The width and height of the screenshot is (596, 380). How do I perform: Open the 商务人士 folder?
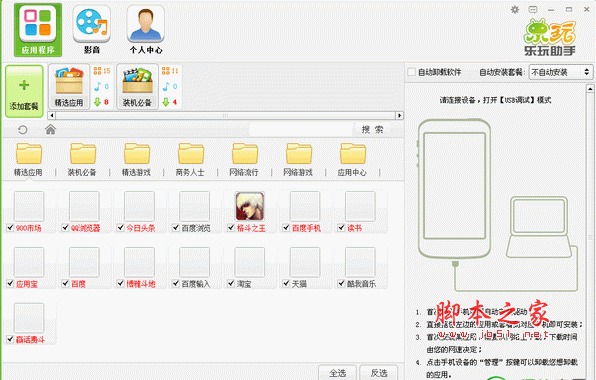tap(190, 160)
